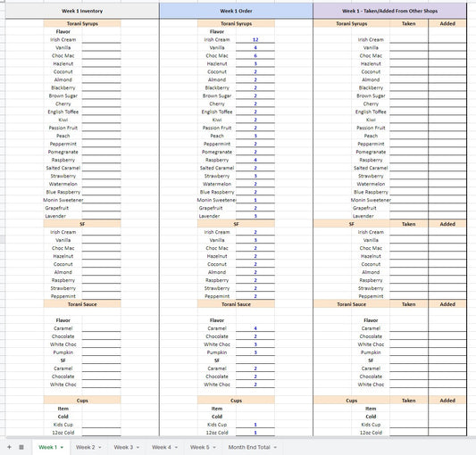476x455 pixels.
Task: Switch to the Week 2 sheet tab
Action: pyautogui.click(x=86, y=447)
